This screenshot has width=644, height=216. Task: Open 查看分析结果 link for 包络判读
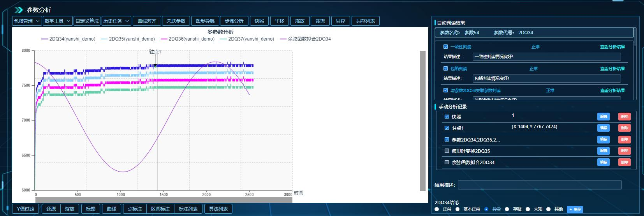click(612, 69)
